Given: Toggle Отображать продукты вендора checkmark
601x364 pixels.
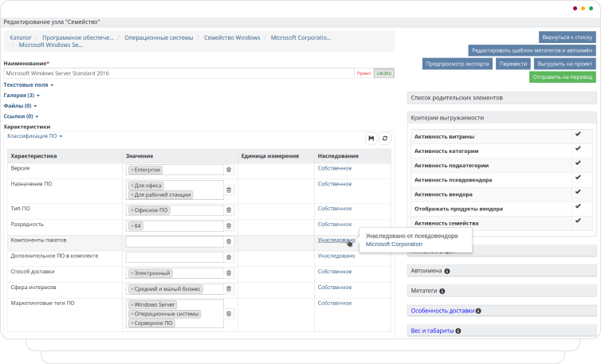Looking at the screenshot, I should (x=578, y=206).
